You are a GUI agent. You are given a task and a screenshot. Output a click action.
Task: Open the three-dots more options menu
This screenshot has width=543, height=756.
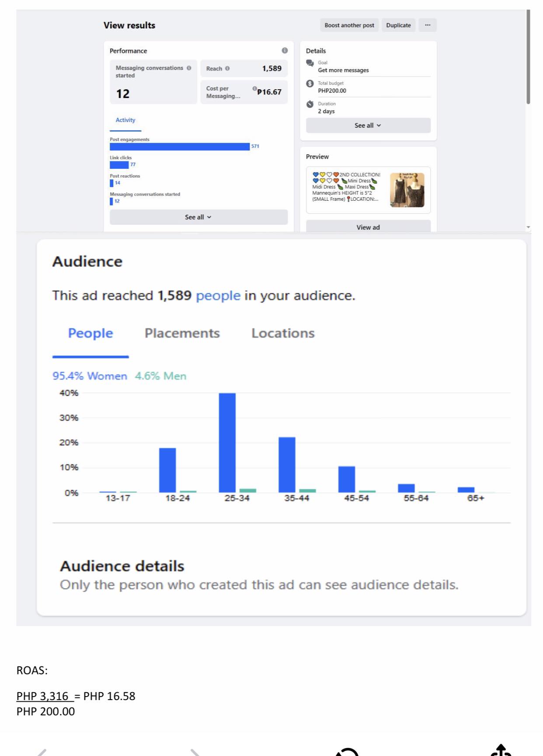(x=427, y=25)
